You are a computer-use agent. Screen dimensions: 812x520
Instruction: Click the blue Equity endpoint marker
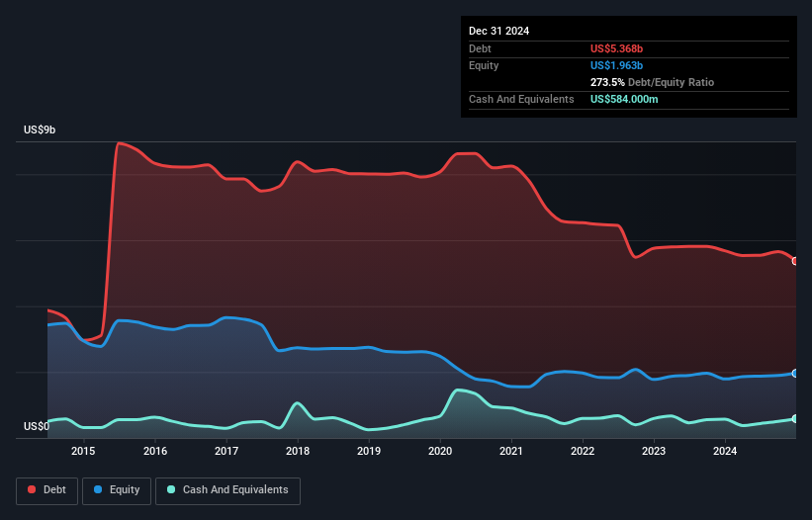click(x=795, y=374)
